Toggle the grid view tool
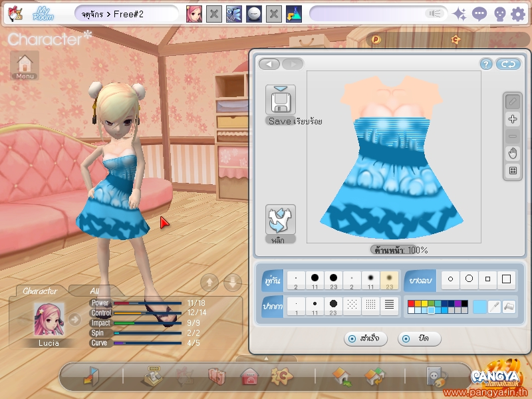 (x=513, y=170)
